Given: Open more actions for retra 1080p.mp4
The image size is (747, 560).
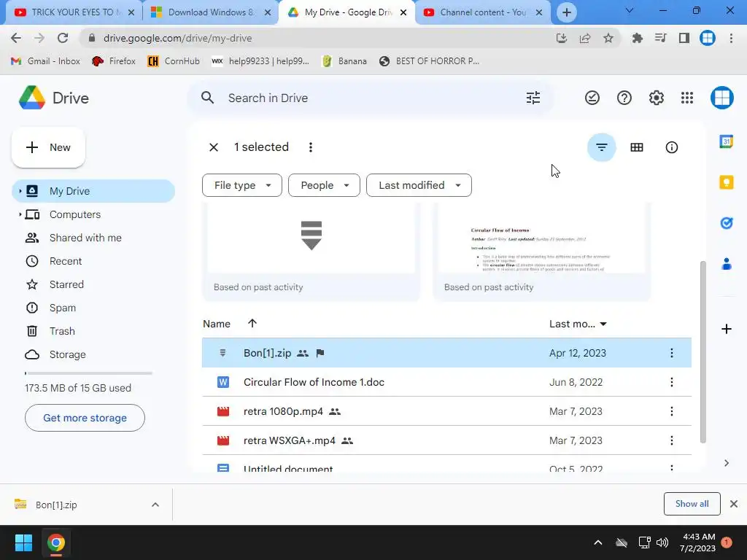Looking at the screenshot, I should (x=671, y=411).
